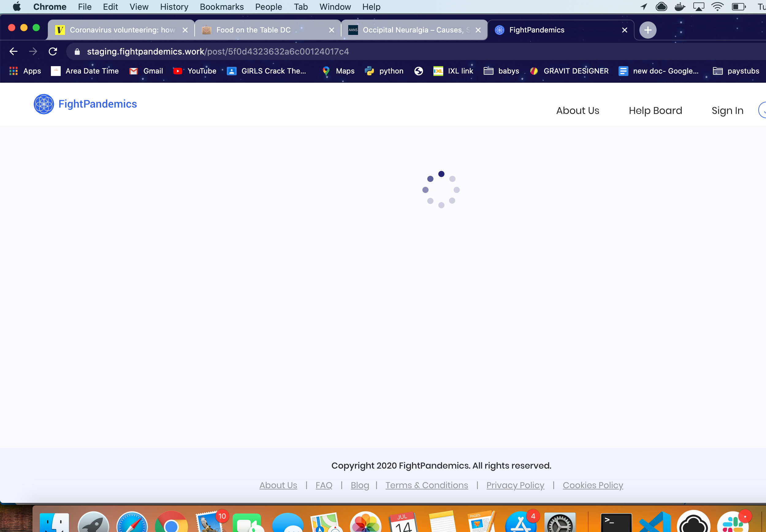The image size is (766, 532).
Task: Open the Bookmarks menu
Action: 222,7
